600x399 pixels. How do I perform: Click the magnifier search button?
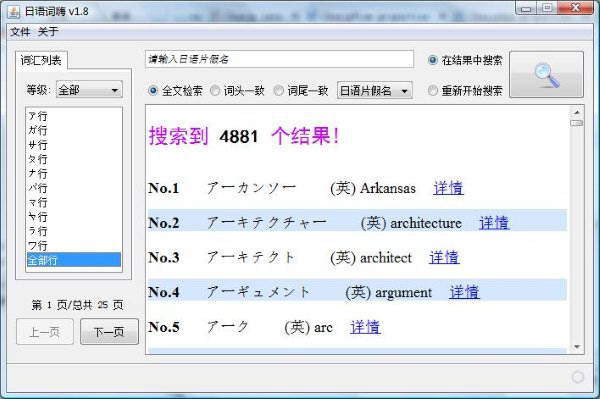click(546, 75)
